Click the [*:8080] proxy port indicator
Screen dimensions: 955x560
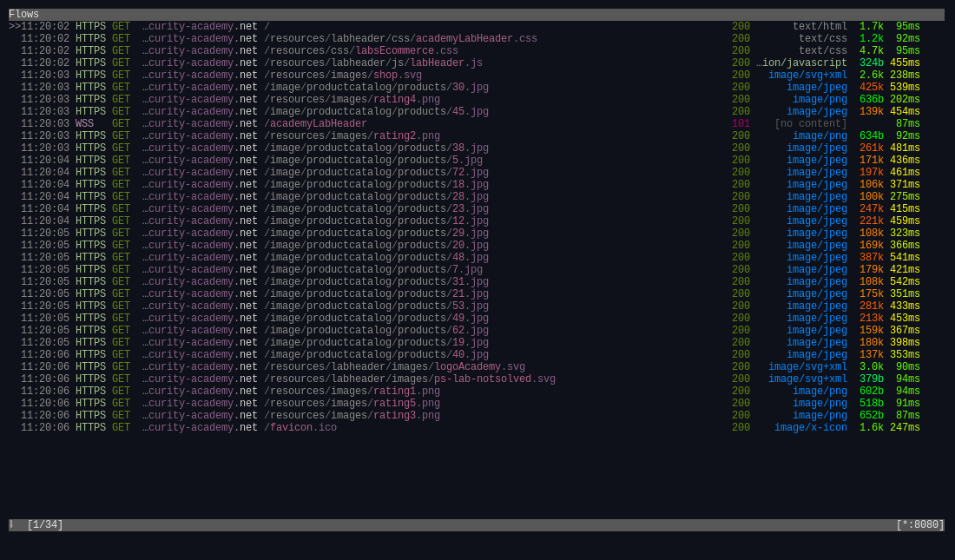pyautogui.click(x=922, y=524)
